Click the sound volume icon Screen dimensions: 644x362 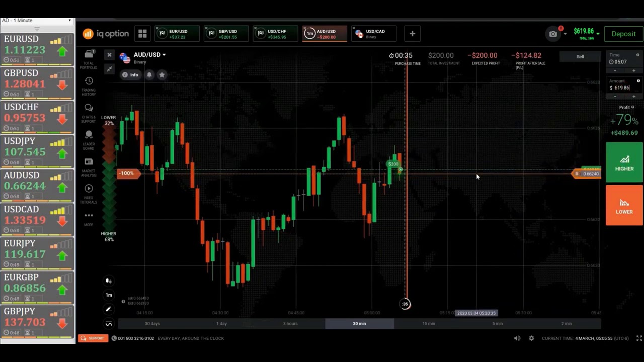[517, 338]
